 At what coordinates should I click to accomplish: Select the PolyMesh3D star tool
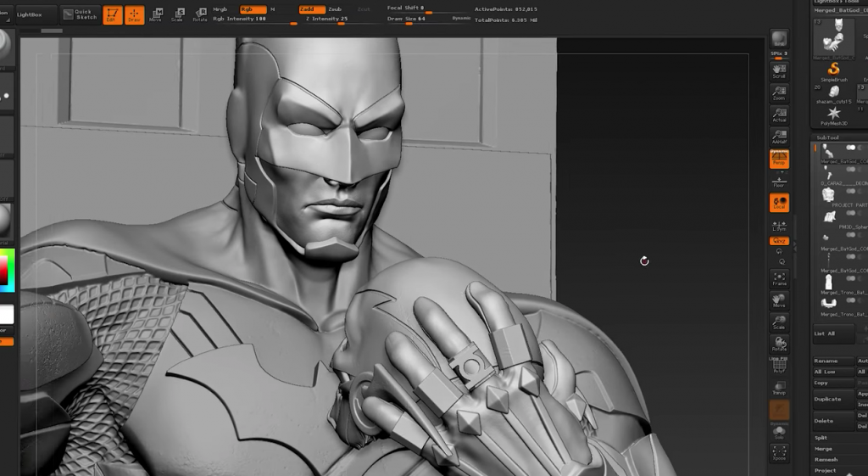pos(834,115)
